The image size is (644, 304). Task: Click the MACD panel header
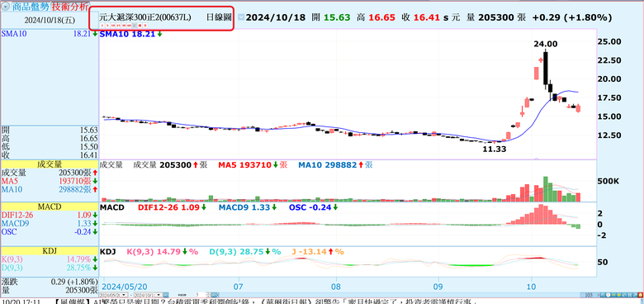[50, 207]
